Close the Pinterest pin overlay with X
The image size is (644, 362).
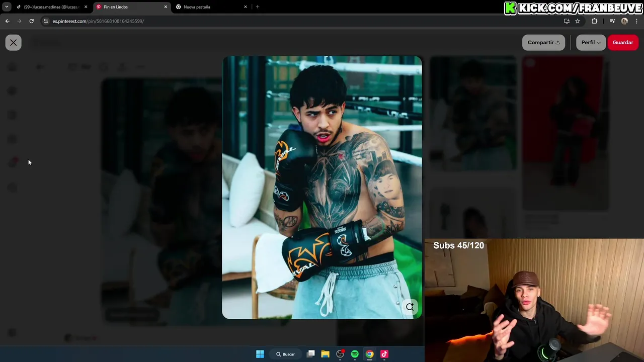(x=14, y=43)
